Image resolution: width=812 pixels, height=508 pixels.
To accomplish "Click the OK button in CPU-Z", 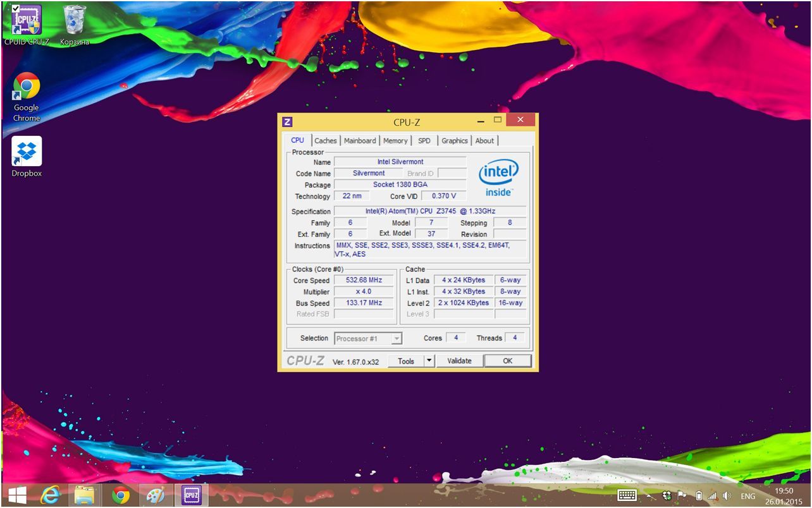I will click(507, 361).
